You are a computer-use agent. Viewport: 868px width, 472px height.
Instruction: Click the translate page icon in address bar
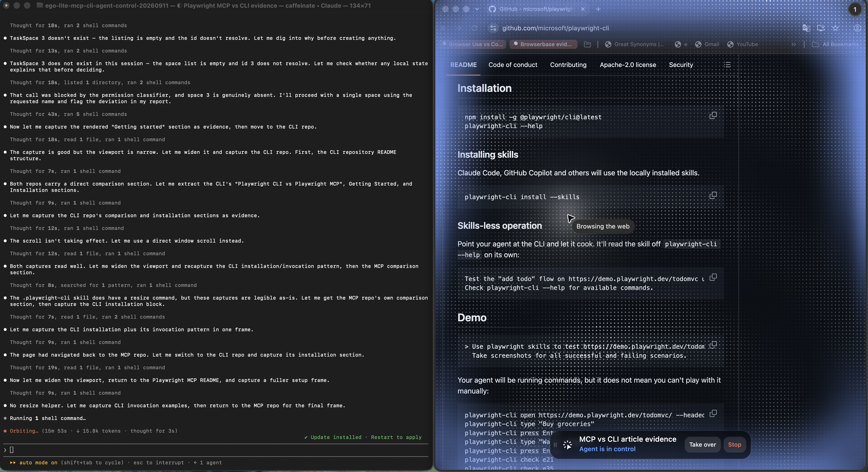[x=806, y=28]
